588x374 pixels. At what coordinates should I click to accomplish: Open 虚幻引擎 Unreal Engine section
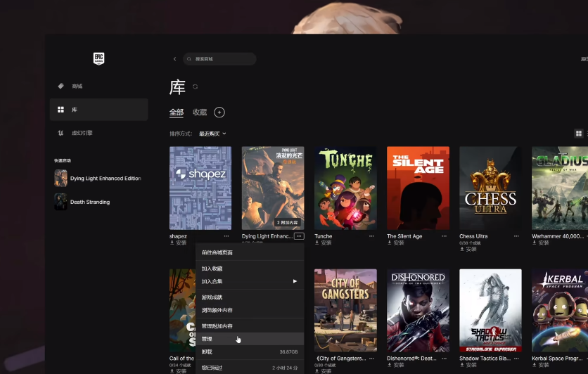pos(98,133)
